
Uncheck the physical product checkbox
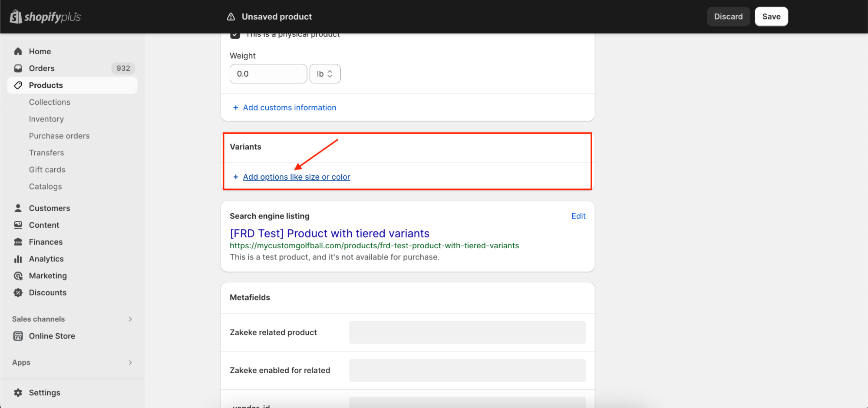point(235,35)
